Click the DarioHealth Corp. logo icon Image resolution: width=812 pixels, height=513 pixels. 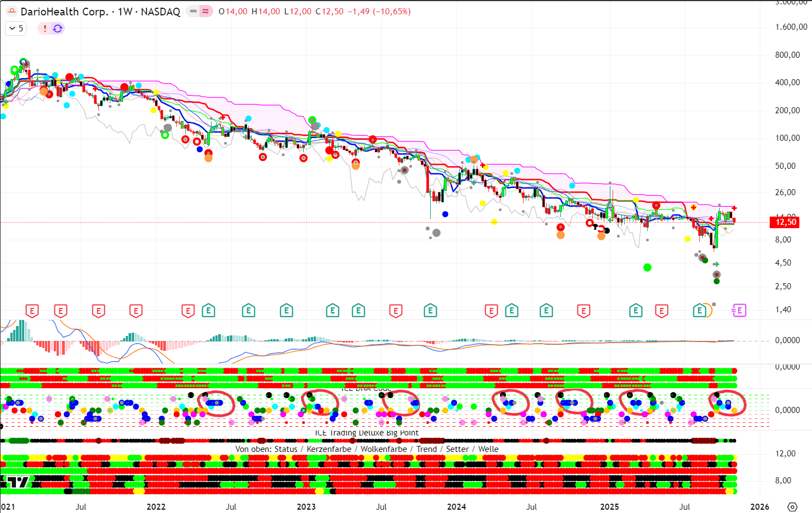click(11, 11)
